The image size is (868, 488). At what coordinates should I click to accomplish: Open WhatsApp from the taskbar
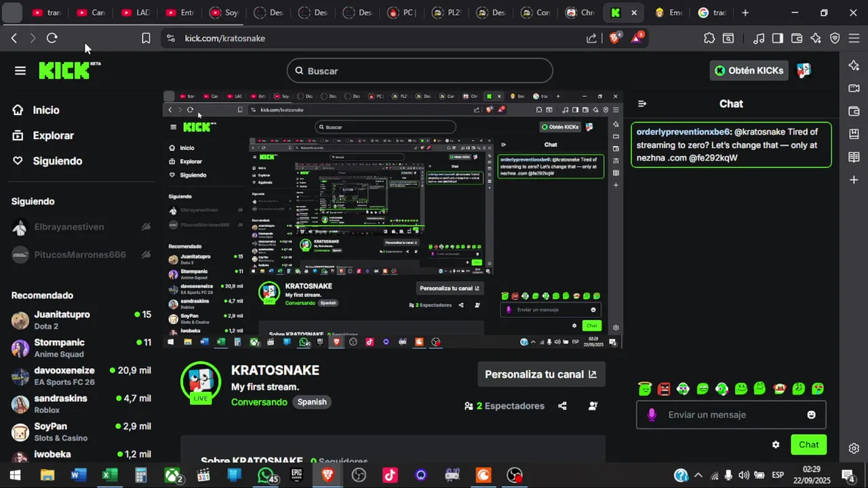[x=267, y=475]
